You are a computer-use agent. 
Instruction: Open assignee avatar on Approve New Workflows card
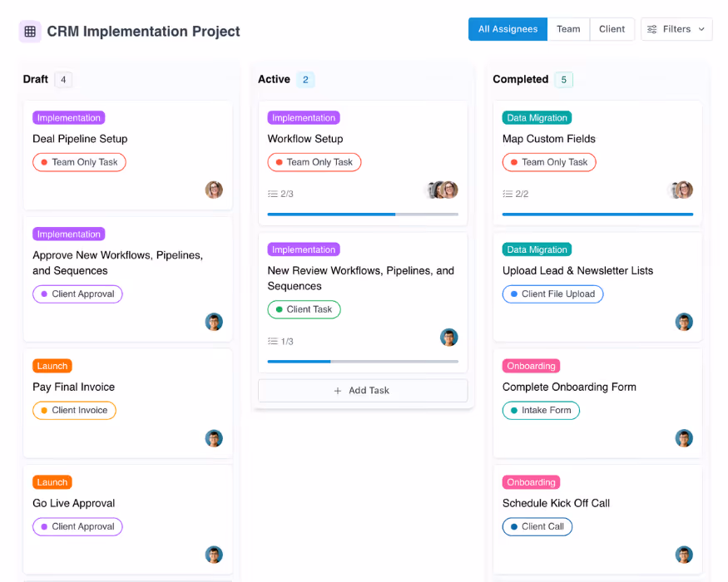[214, 322]
